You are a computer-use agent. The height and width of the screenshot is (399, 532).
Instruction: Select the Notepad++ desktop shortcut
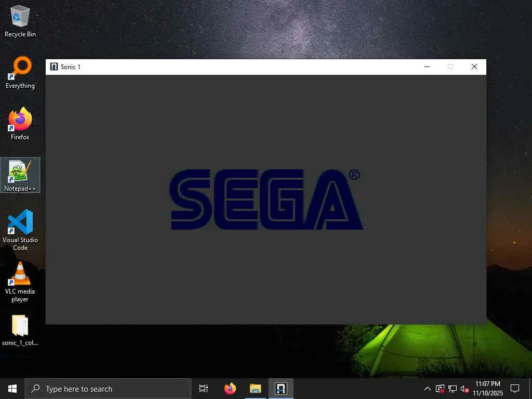20,175
